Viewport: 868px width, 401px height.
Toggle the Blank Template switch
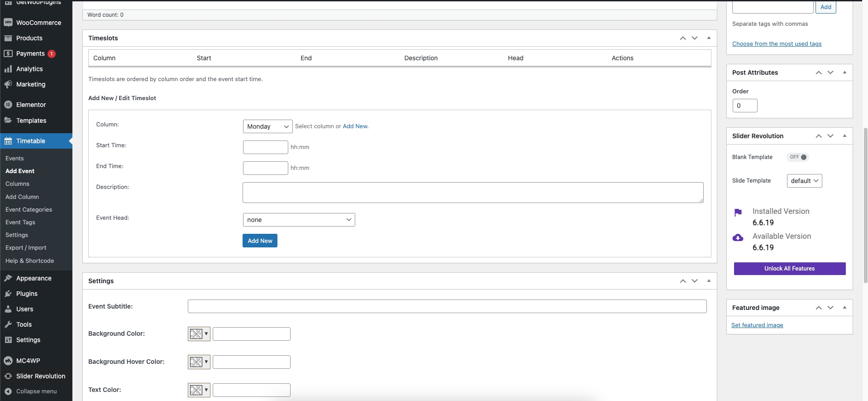[x=798, y=157]
